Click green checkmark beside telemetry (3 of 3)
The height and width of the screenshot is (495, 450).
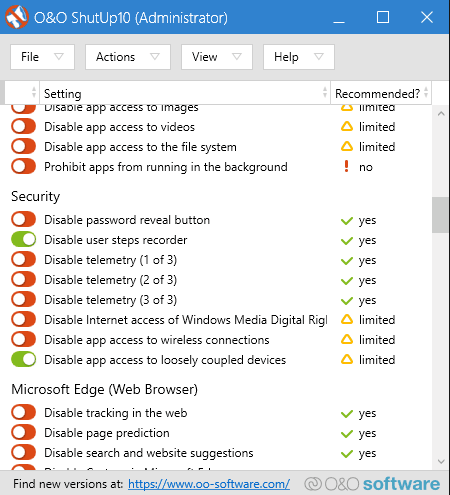[347, 301]
